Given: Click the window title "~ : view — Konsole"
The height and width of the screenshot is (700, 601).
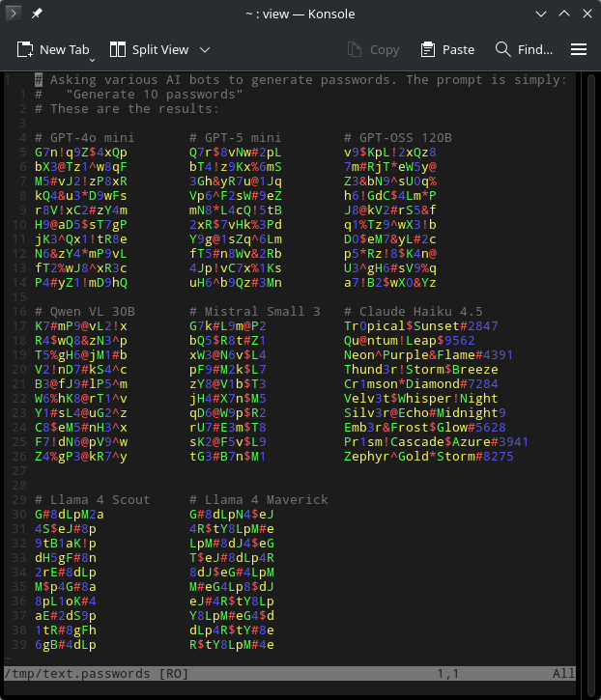Looking at the screenshot, I should tap(300, 14).
